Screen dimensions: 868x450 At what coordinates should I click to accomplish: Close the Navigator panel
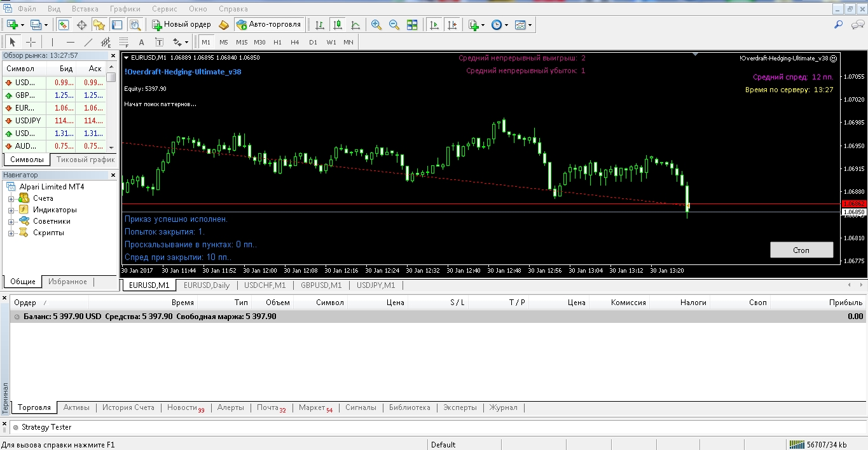tap(113, 175)
